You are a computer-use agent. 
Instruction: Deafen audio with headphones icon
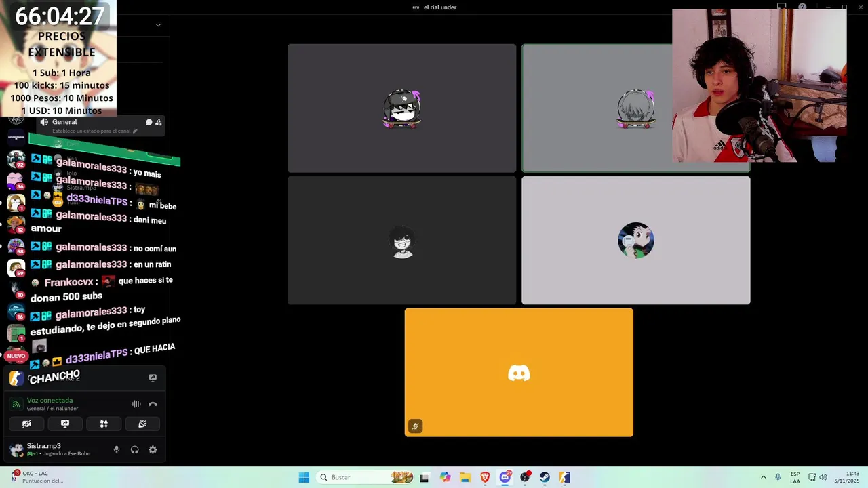pos(134,449)
